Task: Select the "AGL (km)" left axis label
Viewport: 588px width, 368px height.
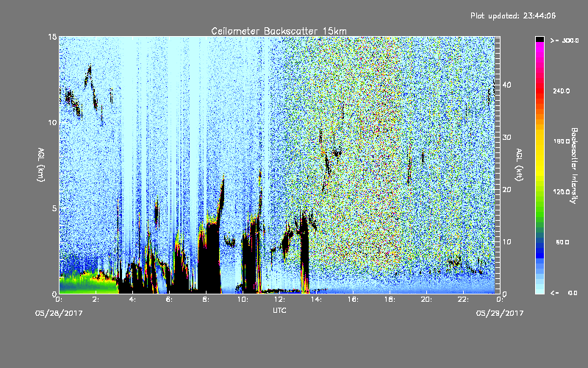Action: [x=41, y=165]
